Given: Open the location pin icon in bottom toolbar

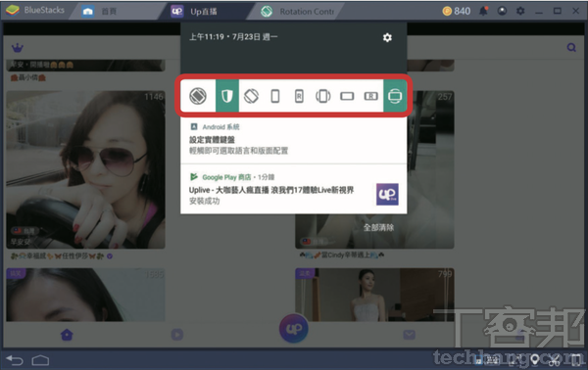Looking at the screenshot, I should click(535, 360).
